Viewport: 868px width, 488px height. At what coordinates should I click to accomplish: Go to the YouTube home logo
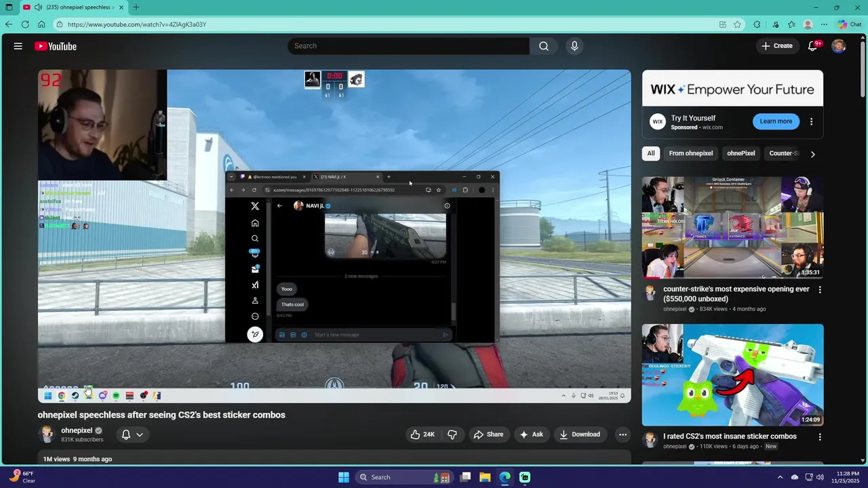point(56,46)
